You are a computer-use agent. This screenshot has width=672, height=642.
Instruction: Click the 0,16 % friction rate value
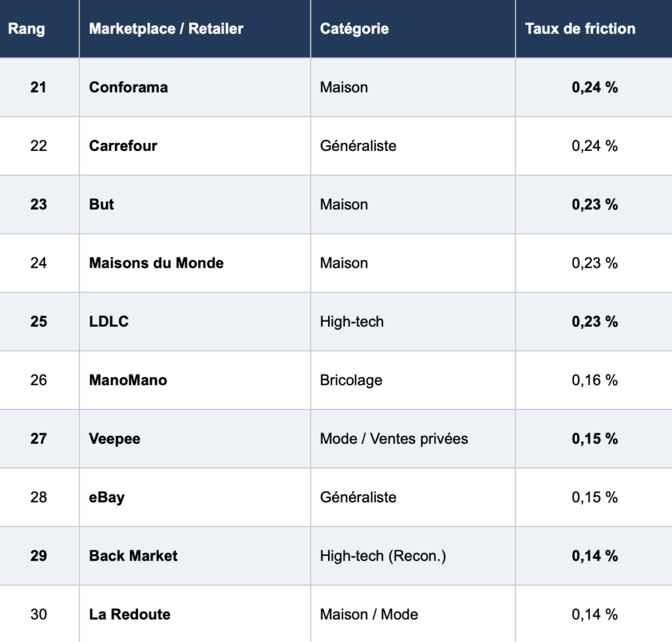click(595, 380)
